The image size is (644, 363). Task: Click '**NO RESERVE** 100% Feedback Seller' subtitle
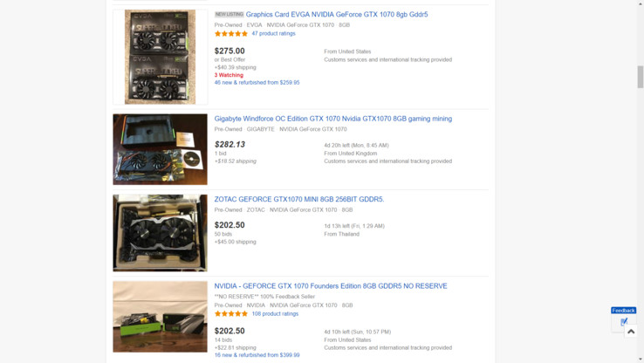click(264, 297)
